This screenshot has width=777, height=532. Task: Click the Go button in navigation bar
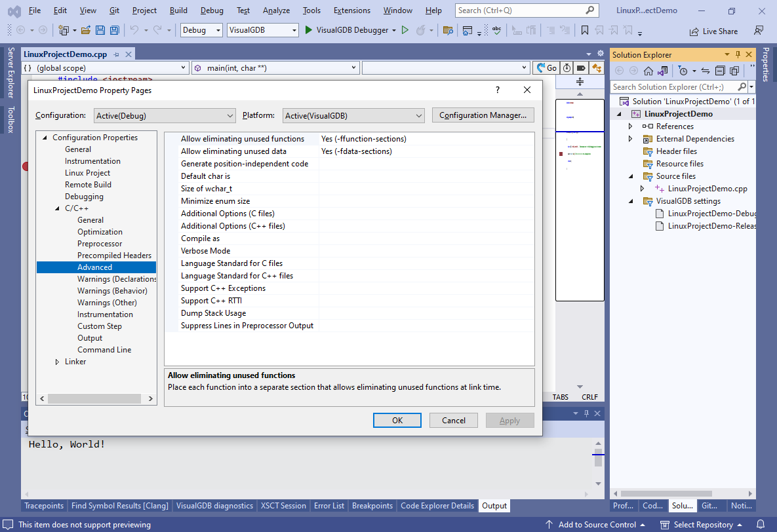(x=547, y=68)
